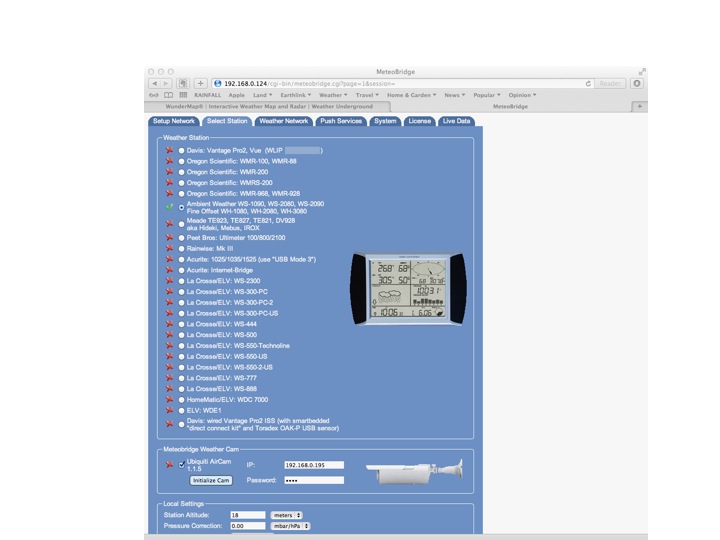This screenshot has width=720, height=540.
Task: Switch to the Weather Network tab
Action: [283, 121]
